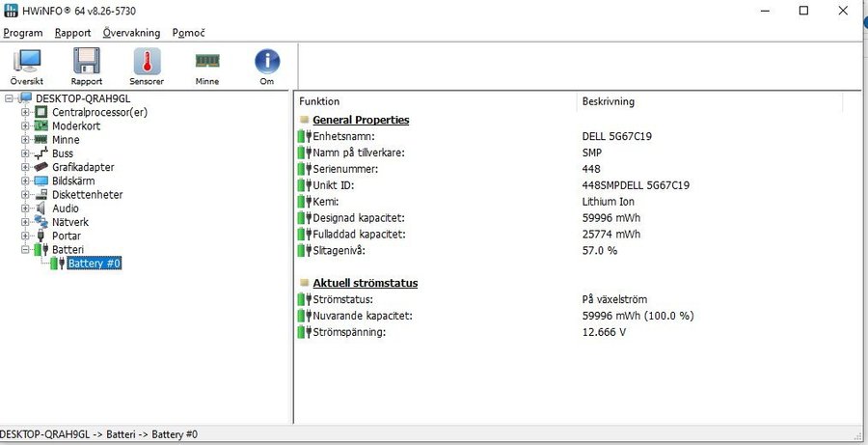Click folder icon beside General Properties
The image size is (868, 445).
(x=304, y=120)
